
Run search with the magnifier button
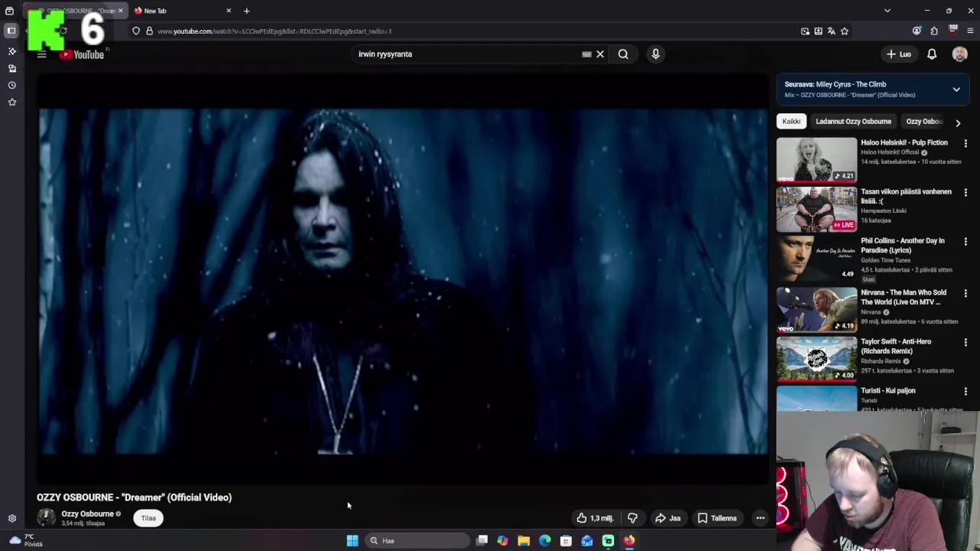pos(623,54)
